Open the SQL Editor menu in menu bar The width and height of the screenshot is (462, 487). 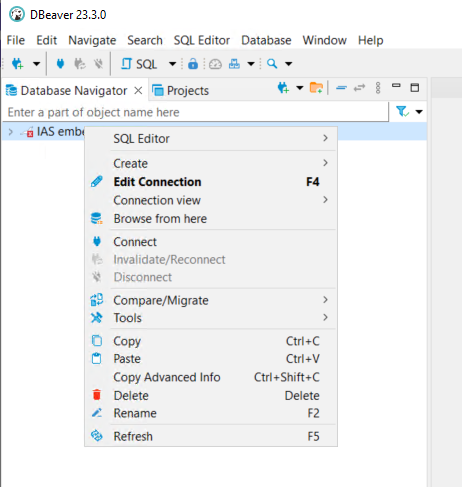pyautogui.click(x=202, y=40)
